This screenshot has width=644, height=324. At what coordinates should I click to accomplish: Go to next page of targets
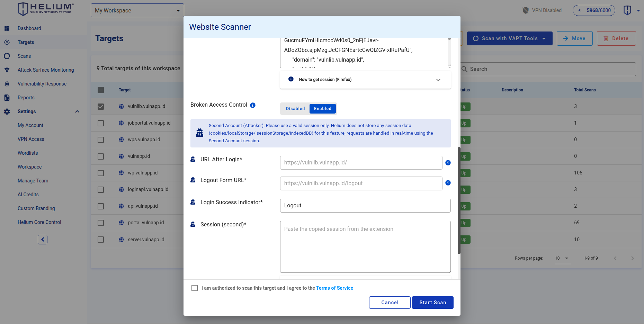pyautogui.click(x=633, y=258)
